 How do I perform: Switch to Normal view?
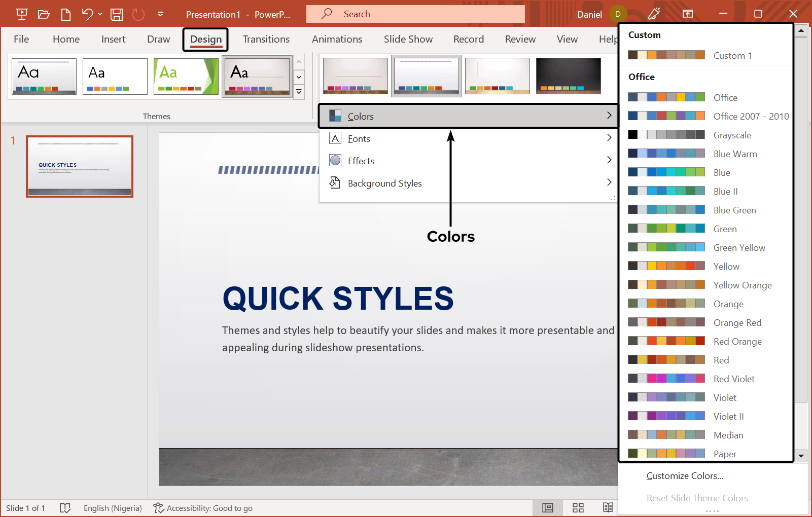click(x=547, y=507)
